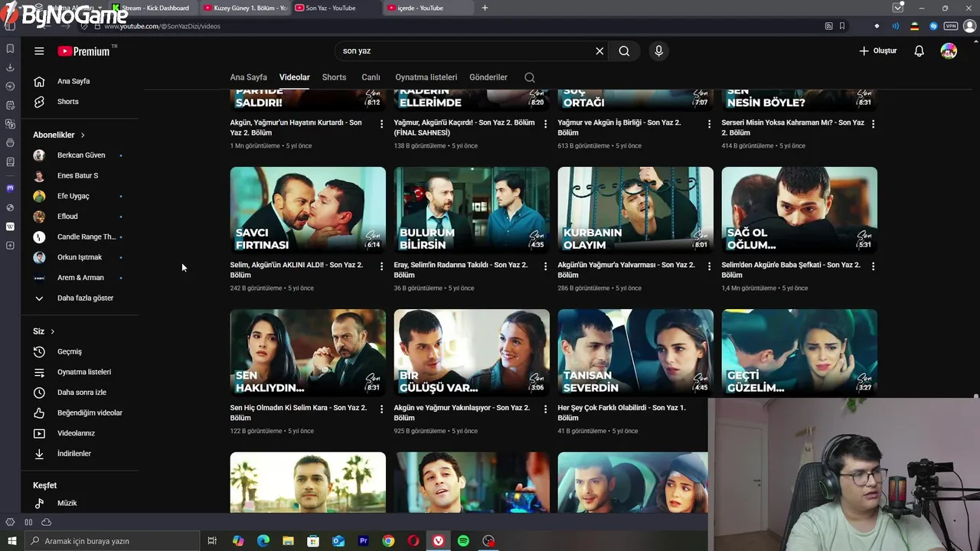Open the YouTube account avatar menu
Viewport: 980px width, 551px height.
tap(949, 51)
